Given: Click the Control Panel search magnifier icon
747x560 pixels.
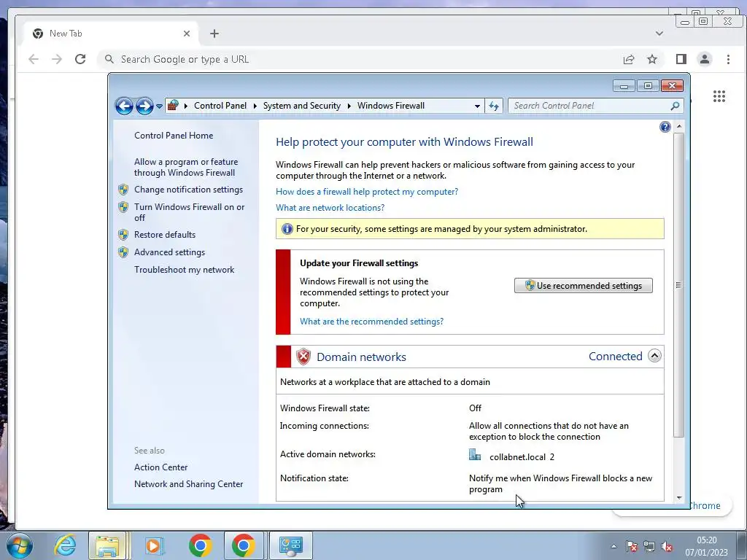Looking at the screenshot, I should pyautogui.click(x=675, y=106).
